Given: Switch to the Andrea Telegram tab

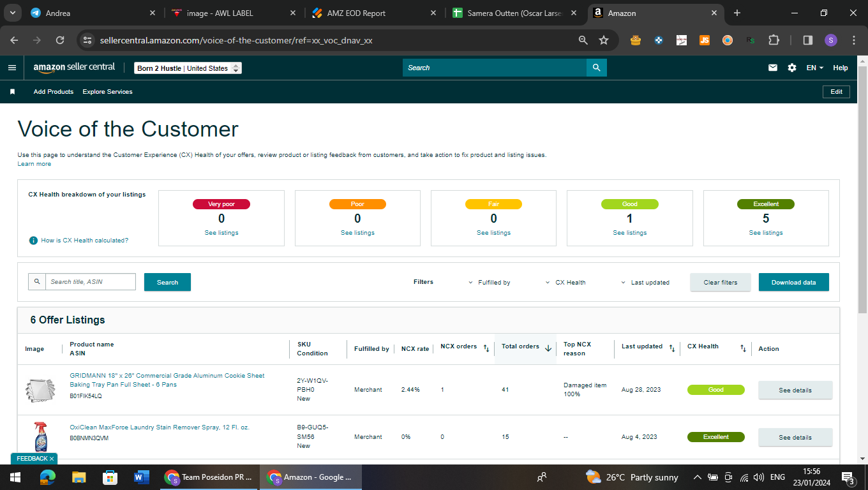Looking at the screenshot, I should tap(93, 13).
